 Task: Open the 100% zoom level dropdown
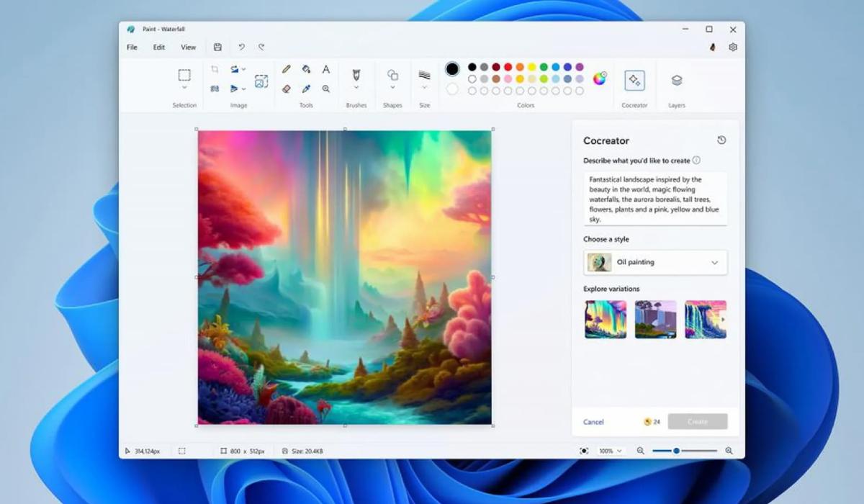[610, 451]
